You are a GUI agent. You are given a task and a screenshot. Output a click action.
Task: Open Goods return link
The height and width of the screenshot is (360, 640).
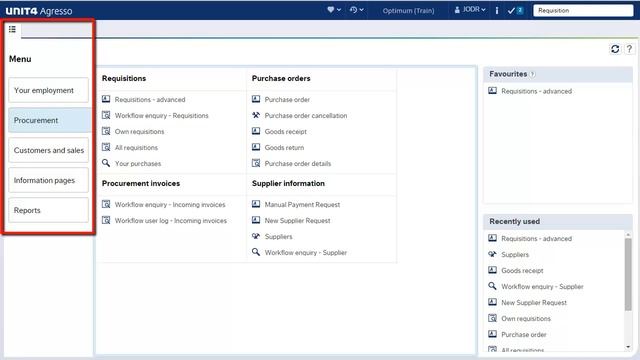click(x=284, y=147)
